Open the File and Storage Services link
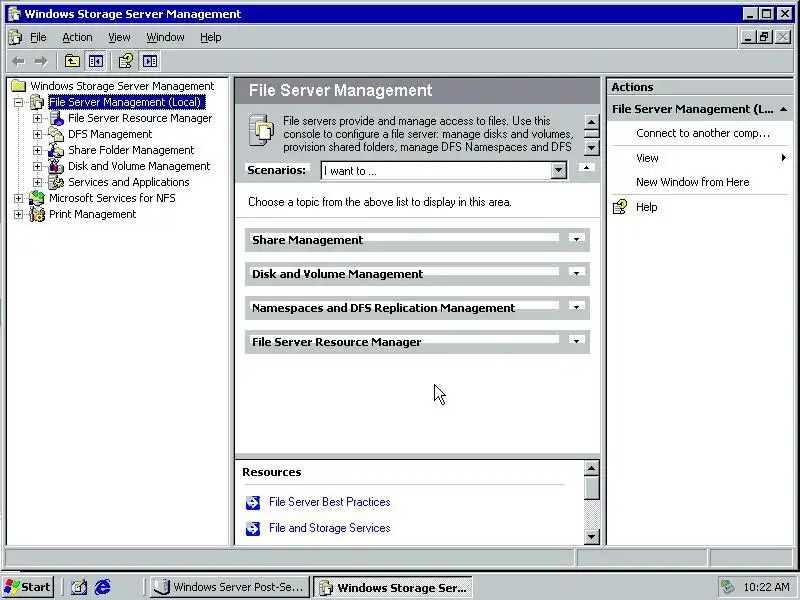Image resolution: width=800 pixels, height=600 pixels. 330,528
